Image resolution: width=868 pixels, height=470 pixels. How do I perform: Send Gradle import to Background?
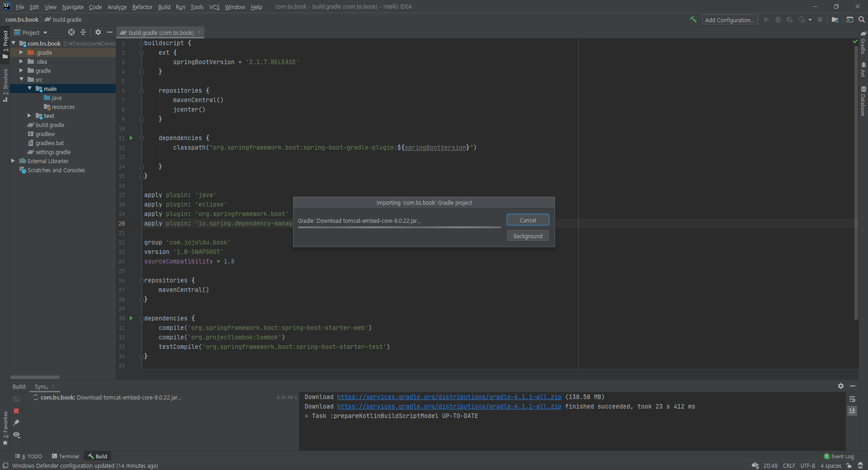528,236
